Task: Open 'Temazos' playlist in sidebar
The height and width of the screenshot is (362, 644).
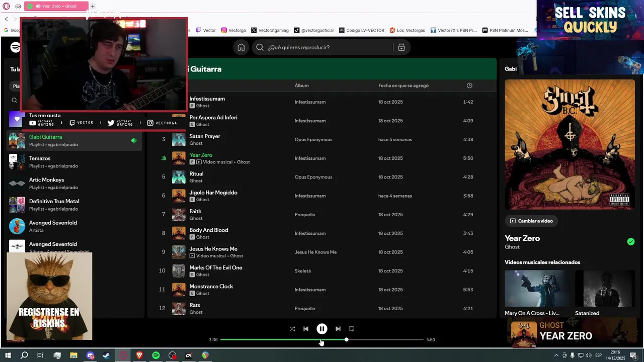Action: (x=74, y=162)
